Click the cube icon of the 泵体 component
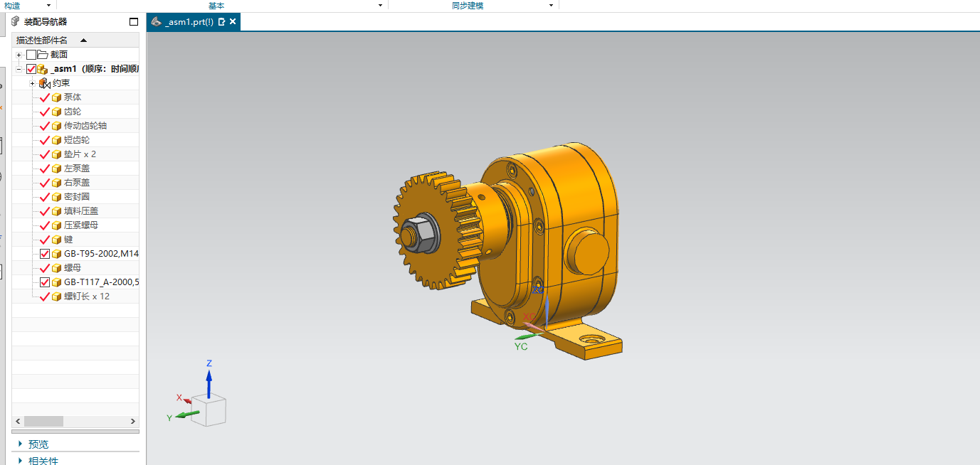 (57, 97)
